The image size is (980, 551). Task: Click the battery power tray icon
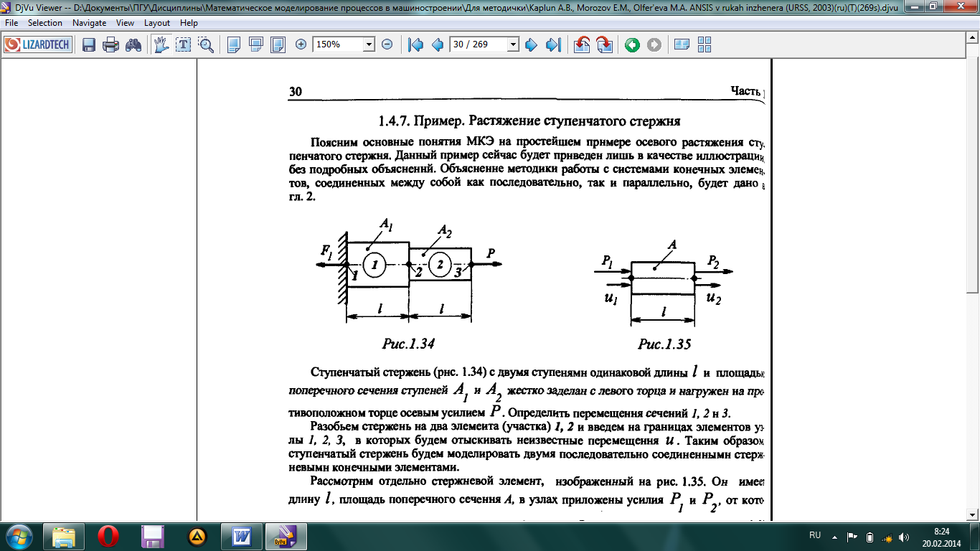[x=870, y=537]
